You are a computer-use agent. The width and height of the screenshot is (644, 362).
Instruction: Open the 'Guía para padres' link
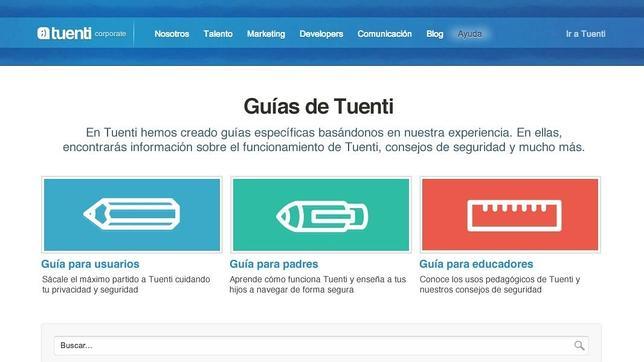point(274,264)
